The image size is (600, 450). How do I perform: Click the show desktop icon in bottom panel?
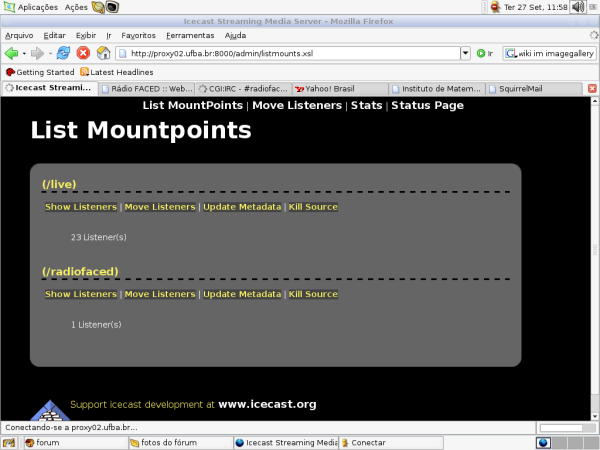coord(10,442)
